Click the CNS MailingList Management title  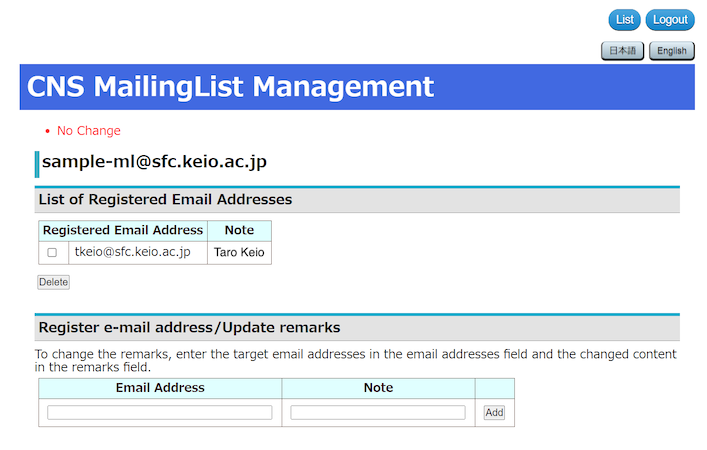tap(231, 87)
